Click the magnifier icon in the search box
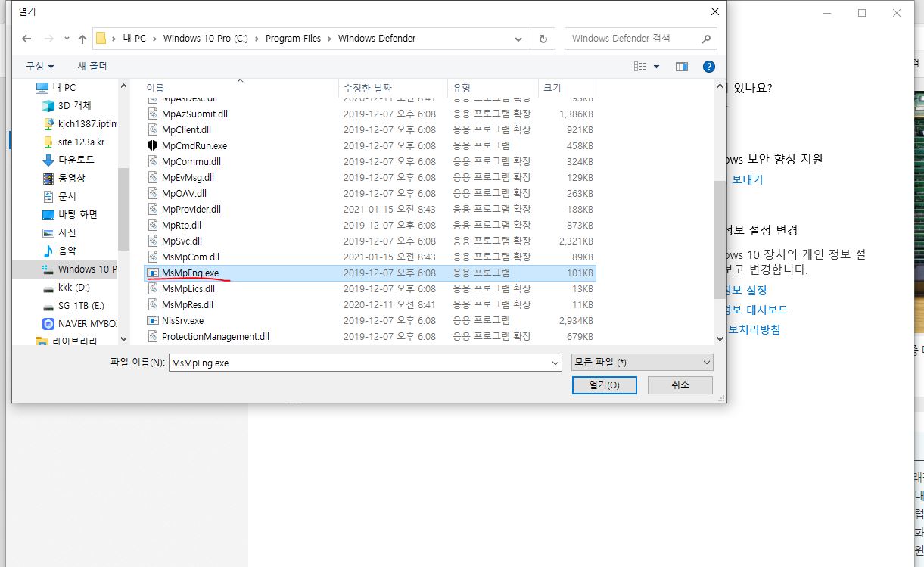Viewport: 924px width, 567px height. point(706,39)
